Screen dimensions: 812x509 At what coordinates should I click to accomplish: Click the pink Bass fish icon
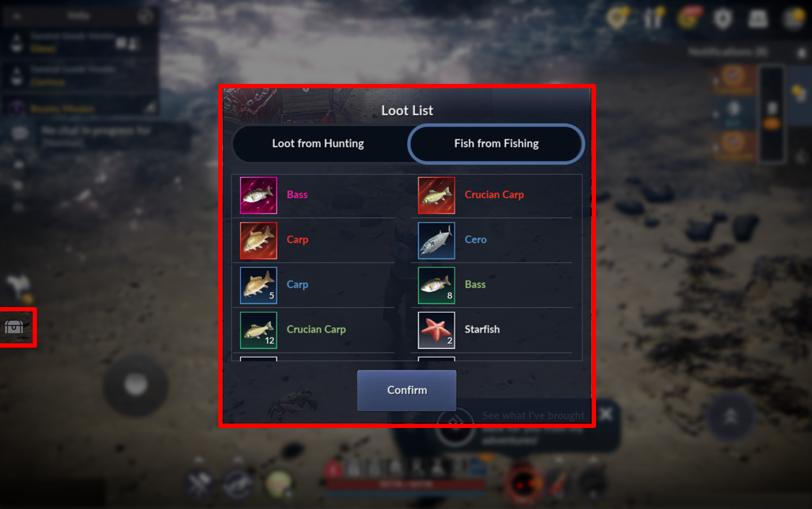point(259,195)
